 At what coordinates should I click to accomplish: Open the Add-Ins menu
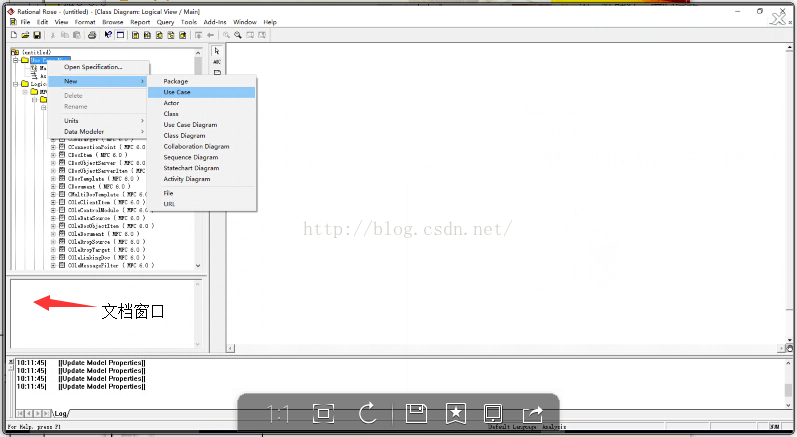[215, 22]
